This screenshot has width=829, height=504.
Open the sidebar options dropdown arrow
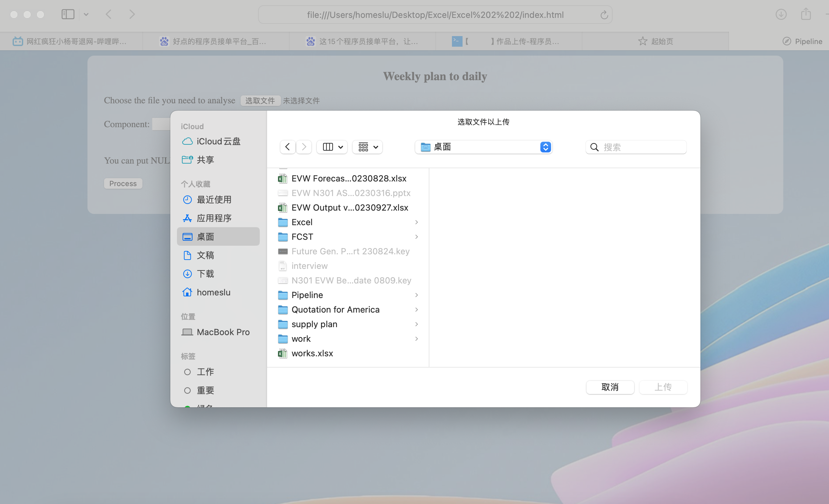pos(86,15)
